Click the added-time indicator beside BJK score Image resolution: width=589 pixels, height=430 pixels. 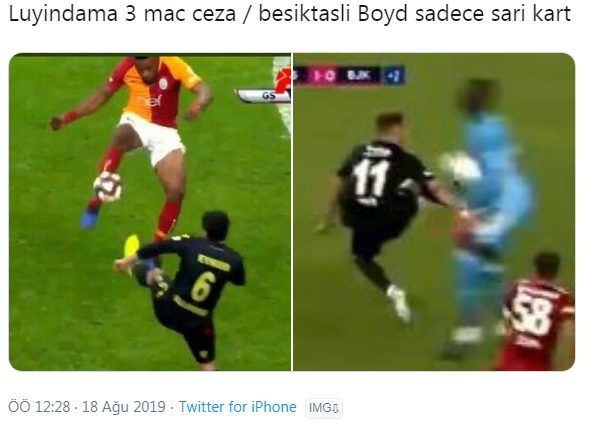point(393,76)
